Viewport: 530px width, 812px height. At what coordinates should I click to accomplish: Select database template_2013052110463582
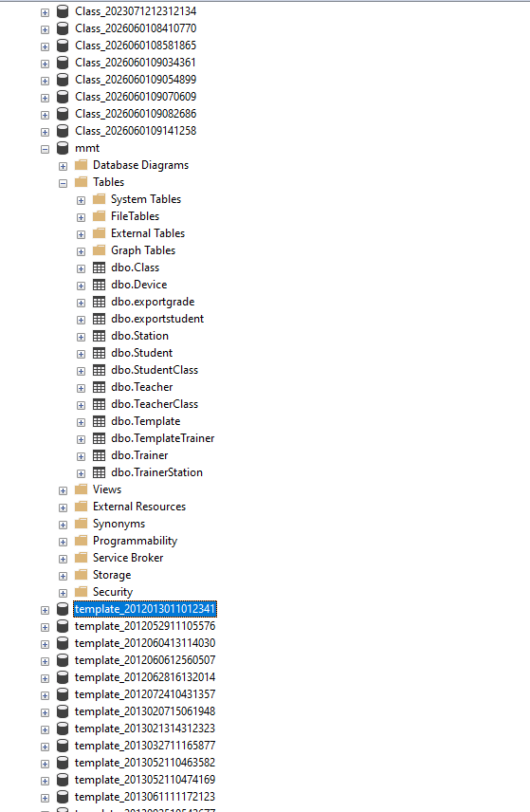point(145,763)
